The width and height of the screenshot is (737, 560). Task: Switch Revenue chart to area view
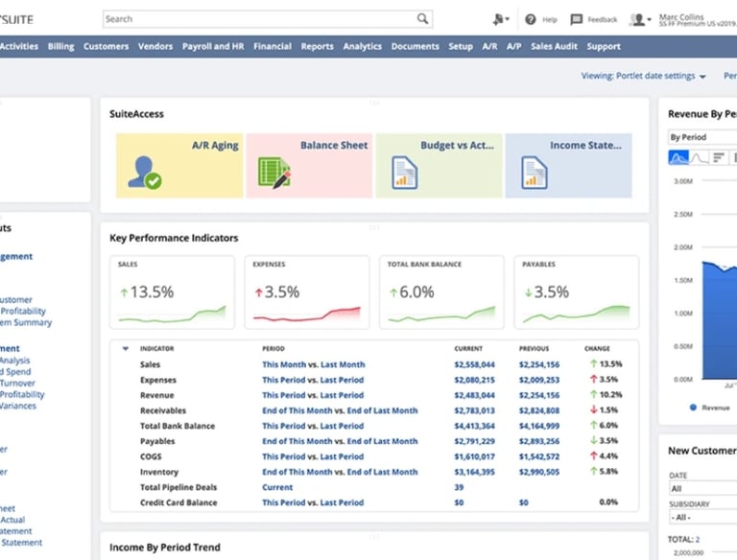679,157
